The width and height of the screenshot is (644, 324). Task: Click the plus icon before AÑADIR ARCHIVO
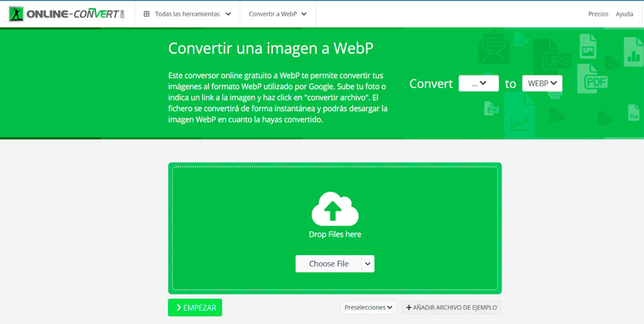click(409, 308)
